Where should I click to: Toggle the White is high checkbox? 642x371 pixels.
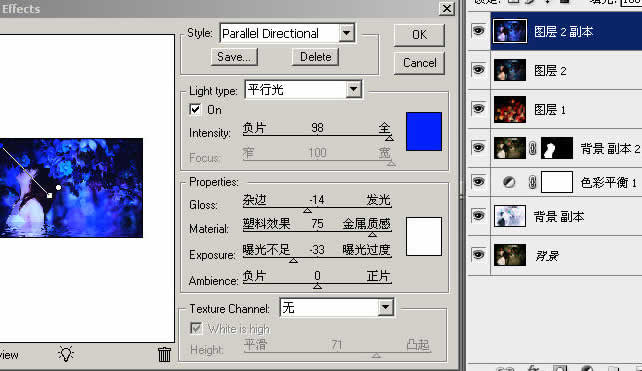coord(196,328)
